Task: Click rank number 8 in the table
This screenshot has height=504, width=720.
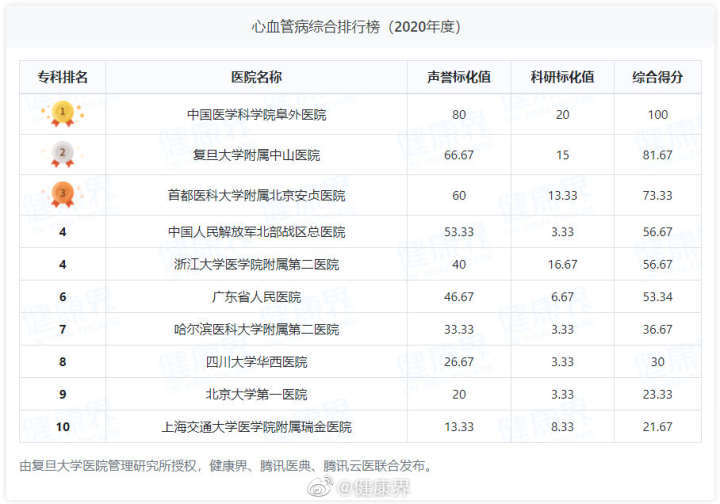Action: click(62, 362)
